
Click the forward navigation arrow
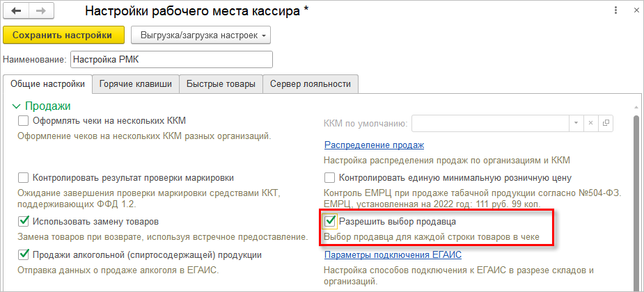coord(40,12)
